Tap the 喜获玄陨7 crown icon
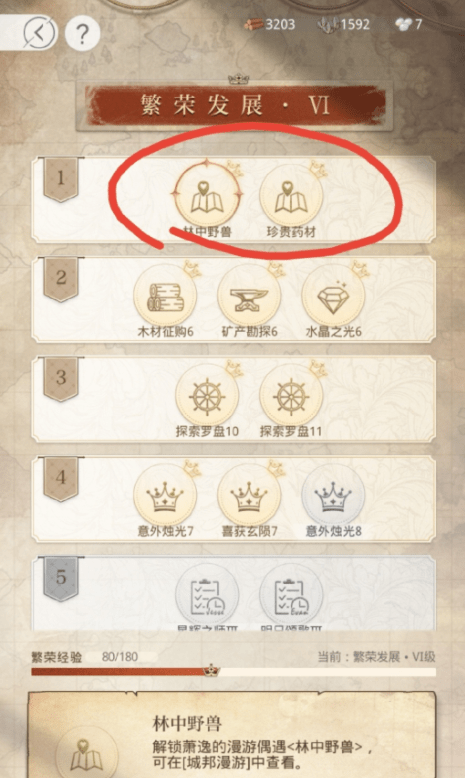 pos(249,496)
